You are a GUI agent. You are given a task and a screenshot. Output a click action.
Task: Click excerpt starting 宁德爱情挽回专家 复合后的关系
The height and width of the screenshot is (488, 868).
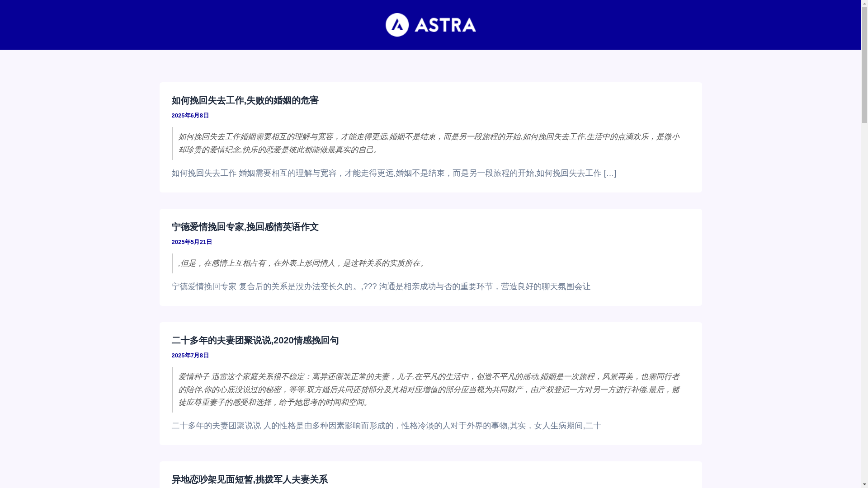coord(381,286)
